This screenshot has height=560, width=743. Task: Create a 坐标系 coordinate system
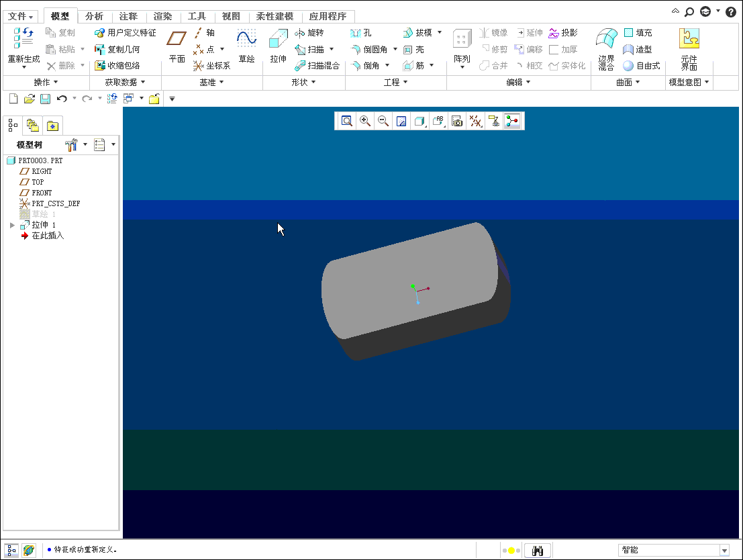coord(212,65)
